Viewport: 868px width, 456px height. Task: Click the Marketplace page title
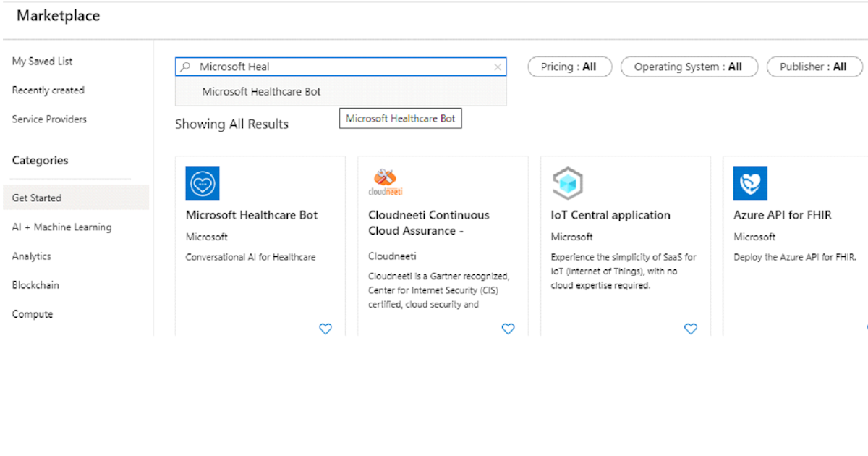click(x=59, y=16)
